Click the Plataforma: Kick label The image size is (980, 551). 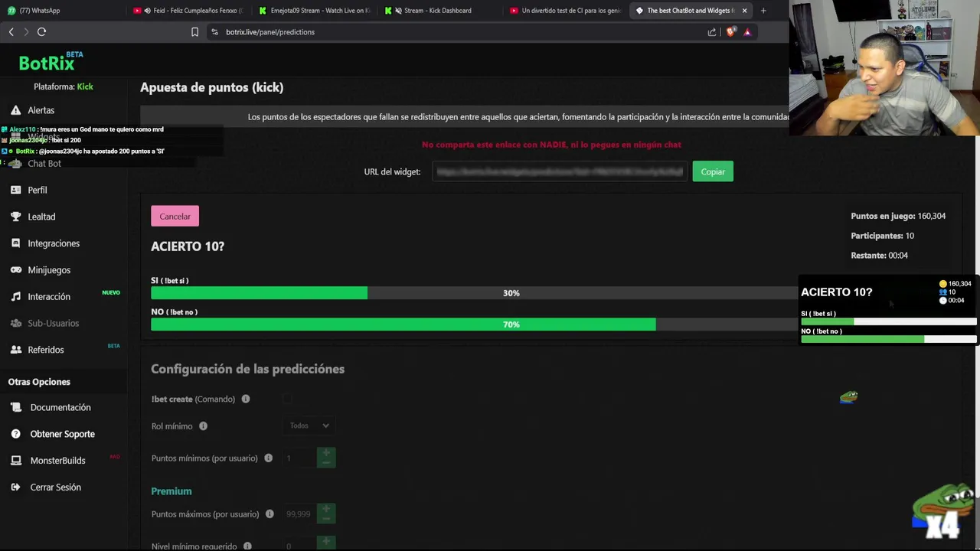tap(64, 86)
